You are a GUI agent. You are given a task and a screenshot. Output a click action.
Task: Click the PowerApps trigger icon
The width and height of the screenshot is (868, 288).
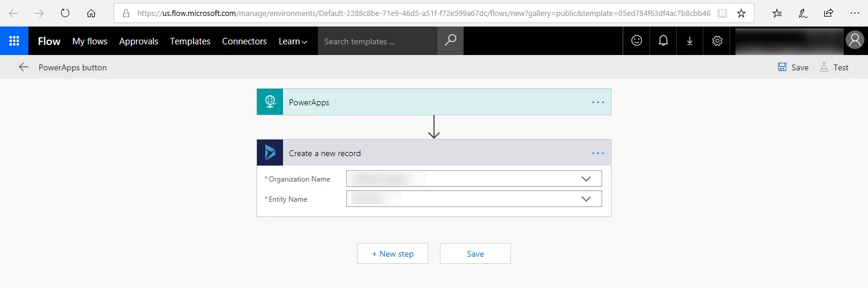[x=270, y=102]
